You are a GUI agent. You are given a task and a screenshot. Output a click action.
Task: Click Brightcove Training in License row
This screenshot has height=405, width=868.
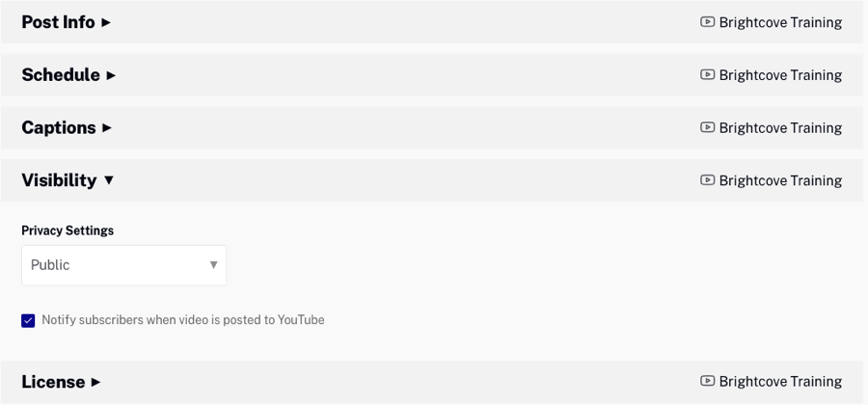click(x=780, y=381)
